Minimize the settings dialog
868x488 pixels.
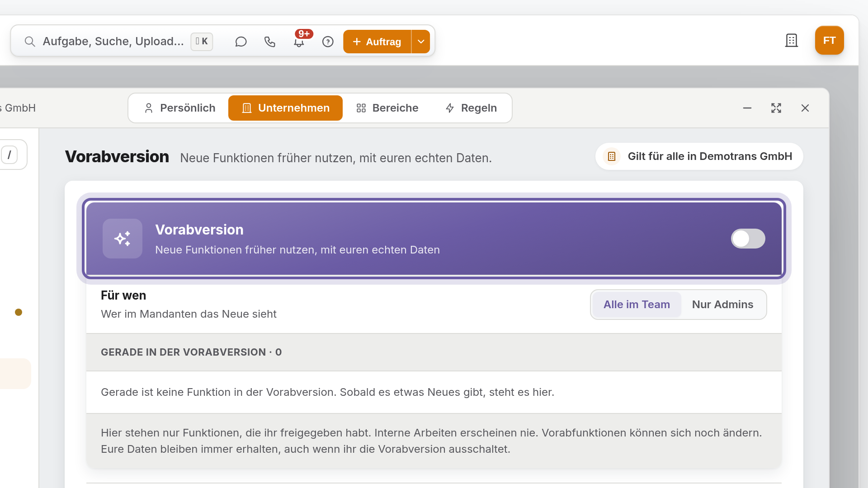[747, 108]
